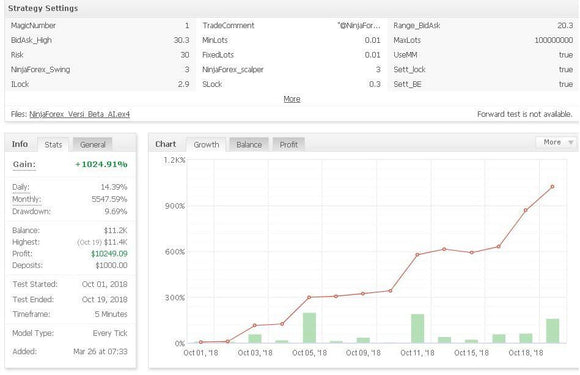Click the TradeComment value @NinjaFor...
The height and width of the screenshot is (375, 580).
pyautogui.click(x=359, y=26)
